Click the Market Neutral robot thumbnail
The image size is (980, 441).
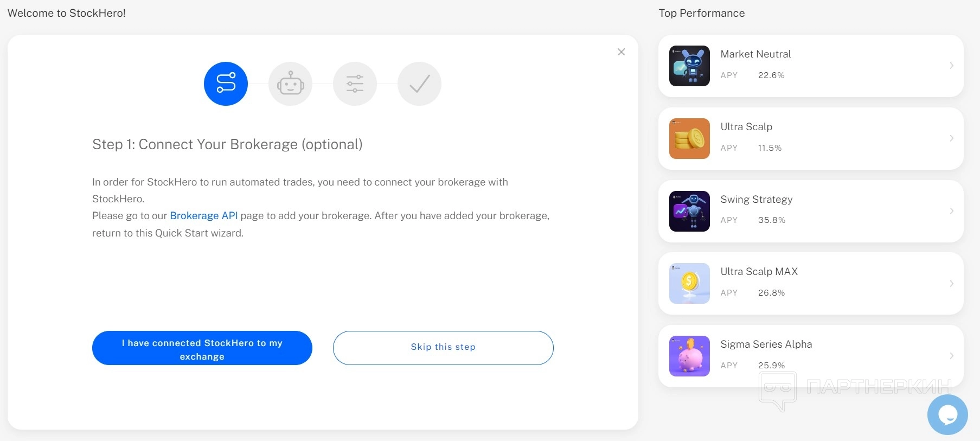click(689, 66)
